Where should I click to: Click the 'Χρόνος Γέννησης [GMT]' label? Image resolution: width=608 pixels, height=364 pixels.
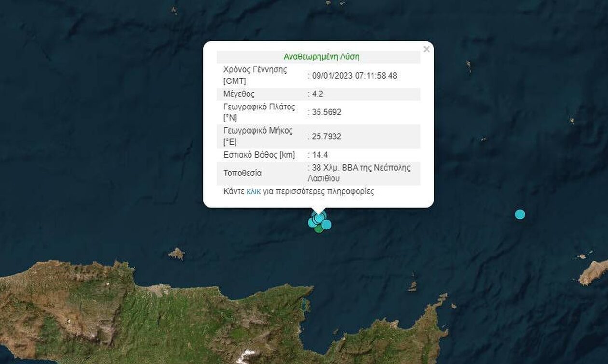(255, 75)
